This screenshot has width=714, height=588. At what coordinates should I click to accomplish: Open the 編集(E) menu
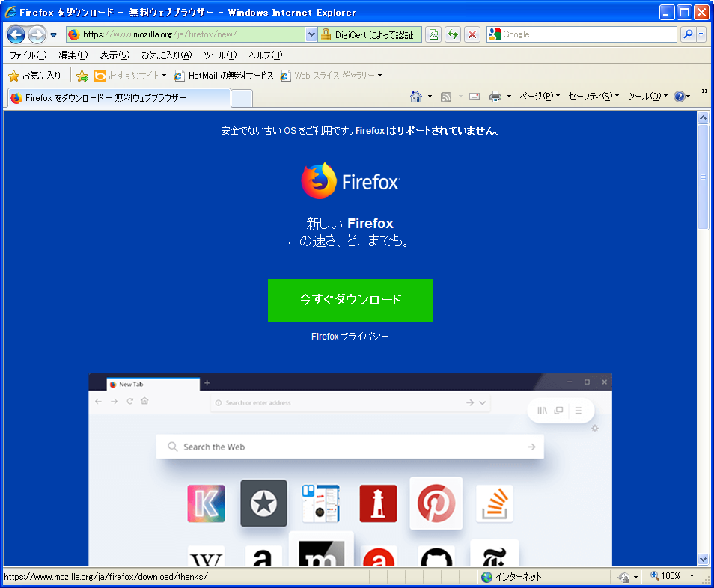coord(73,55)
